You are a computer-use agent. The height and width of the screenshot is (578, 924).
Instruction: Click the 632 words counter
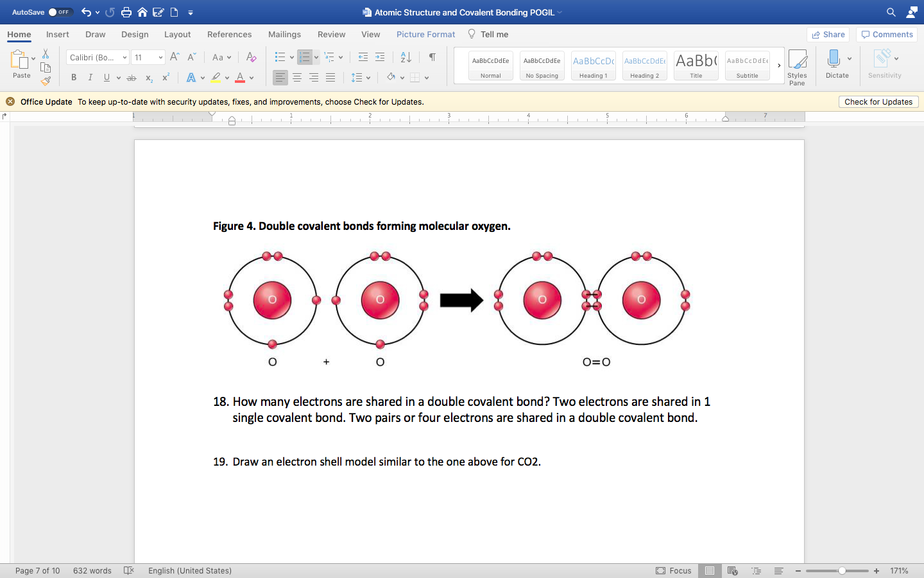click(x=92, y=570)
